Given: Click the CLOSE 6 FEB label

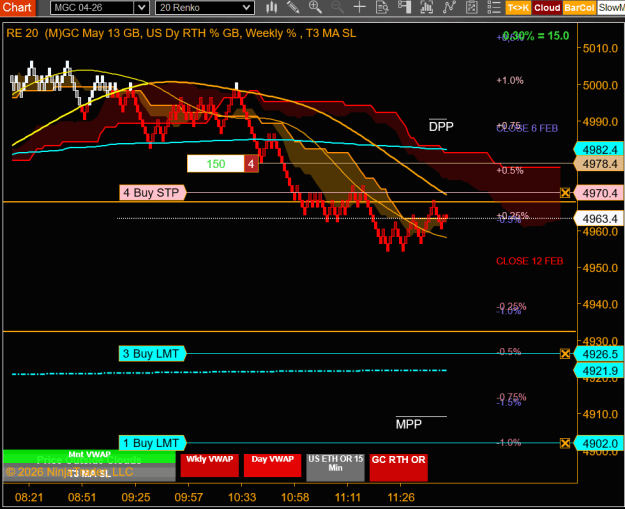Looking at the screenshot, I should [527, 128].
